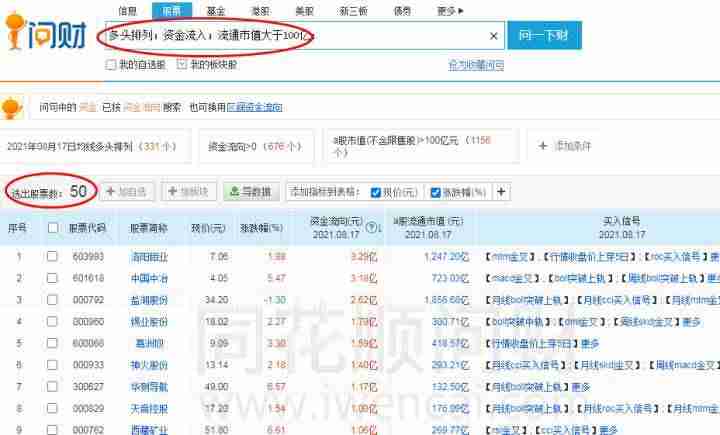The image size is (720, 435).
Task: Check the box for stock 000792
Action: click(52, 300)
